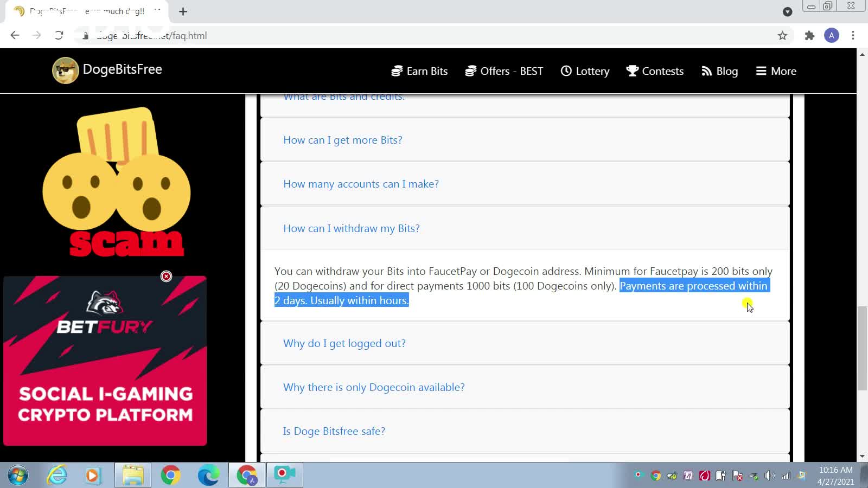Click the Chrome icon in the system tray
This screenshot has width=868, height=488.
(x=655, y=476)
